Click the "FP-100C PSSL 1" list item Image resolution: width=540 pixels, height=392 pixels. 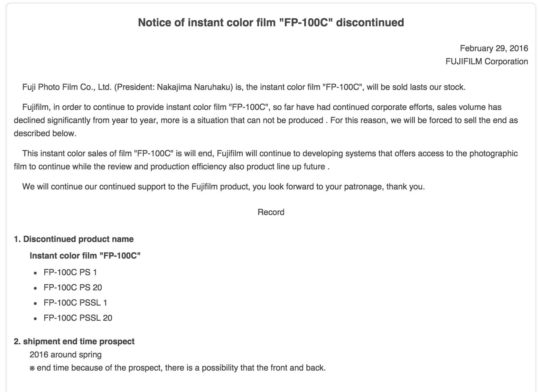[x=75, y=303]
